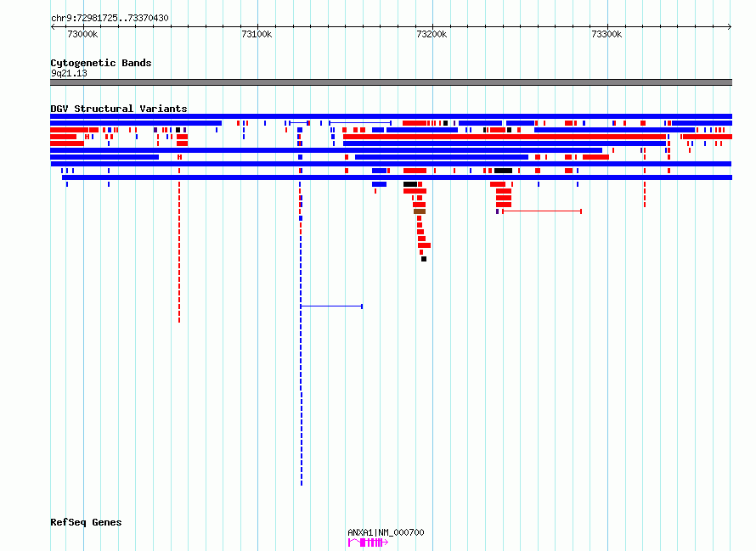Open the DGV Structural Variants track title

click(x=119, y=109)
